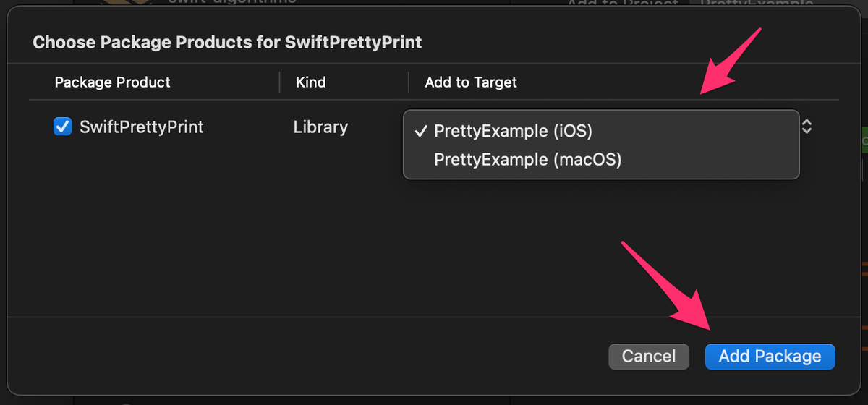
Task: Click the Choose Package Products dialog title
Action: point(227,42)
